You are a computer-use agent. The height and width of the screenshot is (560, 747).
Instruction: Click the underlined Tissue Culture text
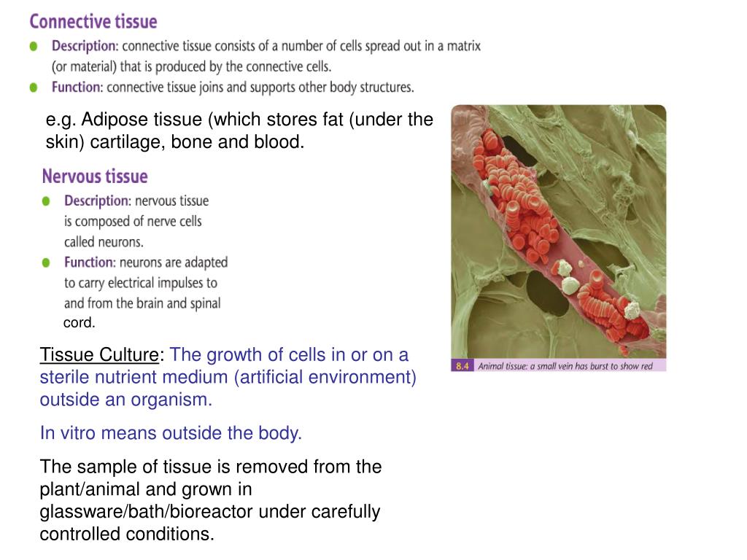(x=99, y=355)
